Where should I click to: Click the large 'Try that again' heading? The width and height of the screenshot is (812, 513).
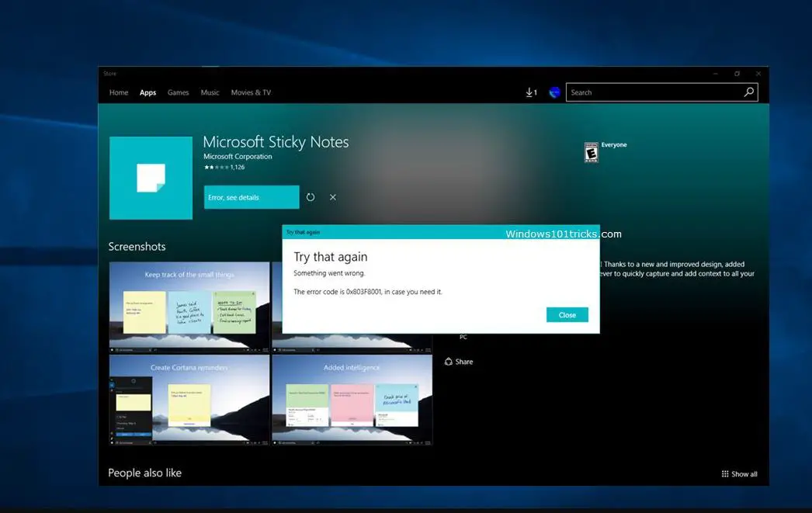[331, 257]
